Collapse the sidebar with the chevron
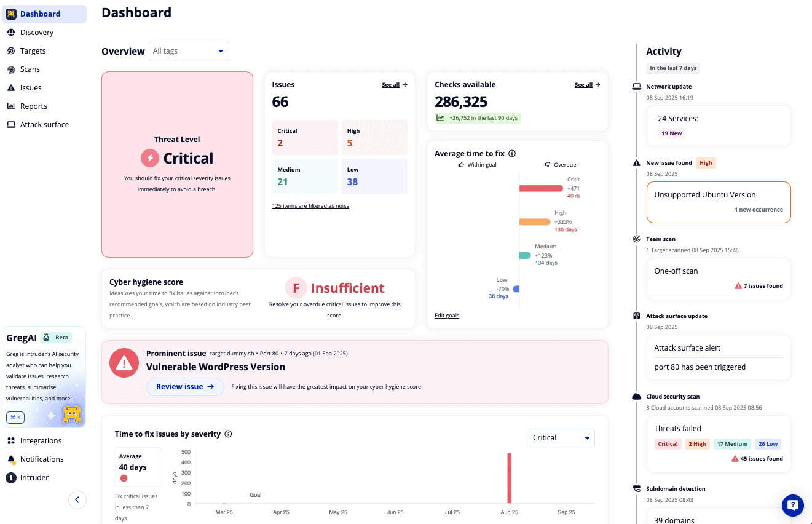This screenshot has width=812, height=524. 77,500
